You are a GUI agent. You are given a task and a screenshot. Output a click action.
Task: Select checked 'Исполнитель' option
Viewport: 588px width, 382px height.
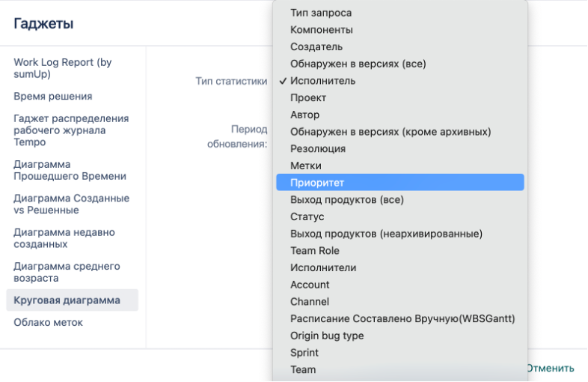pyautogui.click(x=323, y=81)
